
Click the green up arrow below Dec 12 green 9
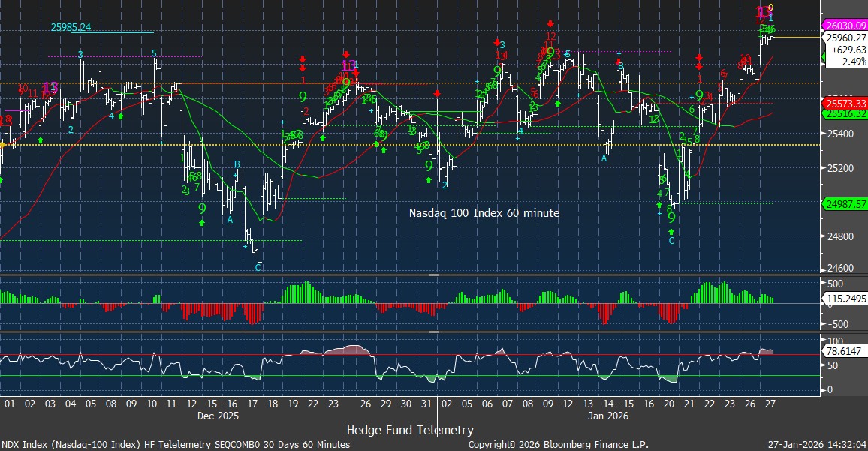tap(202, 223)
